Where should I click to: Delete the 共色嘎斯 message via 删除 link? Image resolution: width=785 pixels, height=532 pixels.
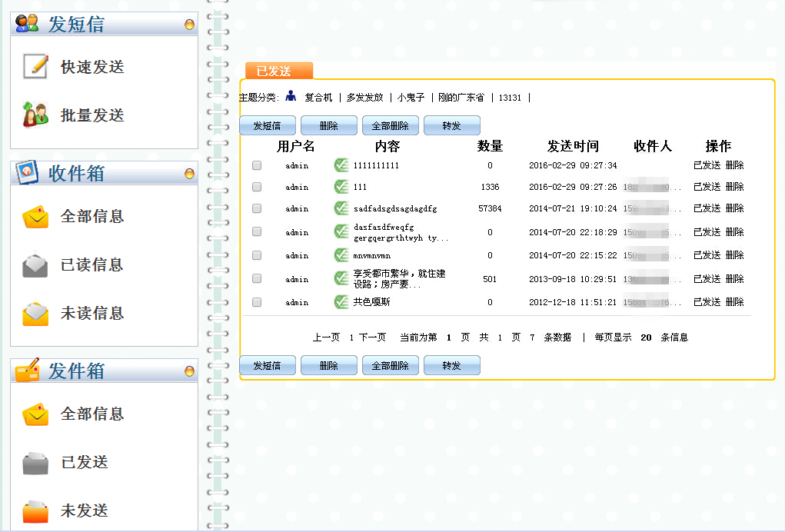[x=734, y=302]
